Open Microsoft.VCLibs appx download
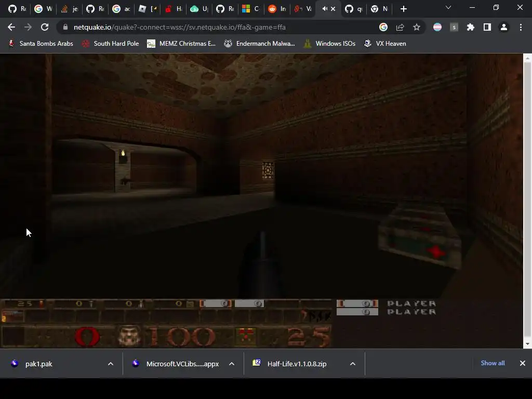This screenshot has width=532, height=399. [x=182, y=364]
